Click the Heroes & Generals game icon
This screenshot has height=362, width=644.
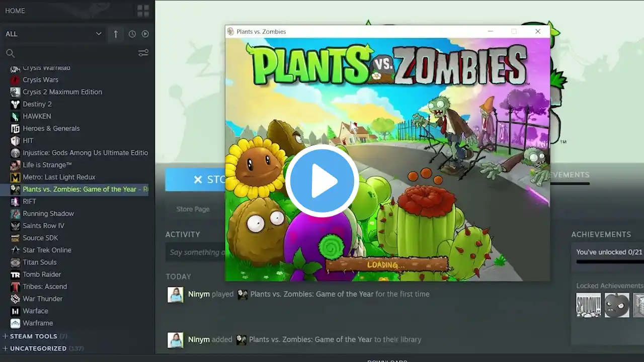[x=15, y=128]
